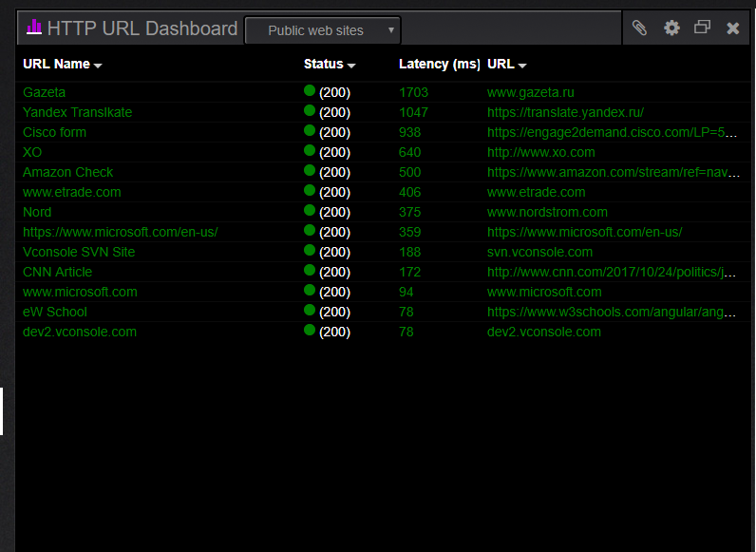Click latency value 359
The height and width of the screenshot is (552, 756).
(x=410, y=232)
